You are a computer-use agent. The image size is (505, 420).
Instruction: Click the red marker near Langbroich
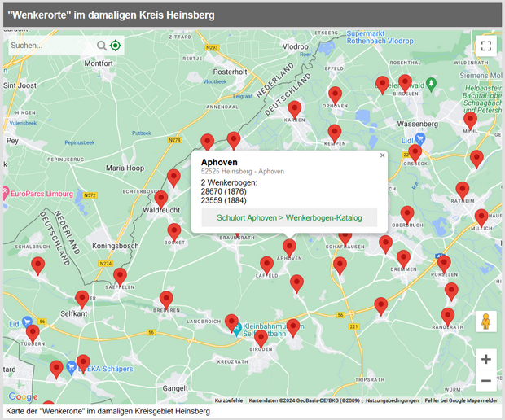click(x=231, y=323)
